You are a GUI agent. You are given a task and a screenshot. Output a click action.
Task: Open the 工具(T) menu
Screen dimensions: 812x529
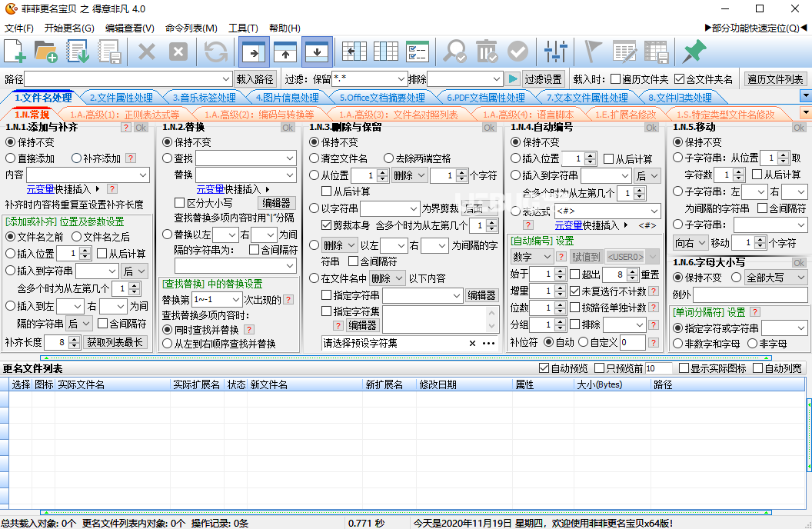pyautogui.click(x=244, y=28)
